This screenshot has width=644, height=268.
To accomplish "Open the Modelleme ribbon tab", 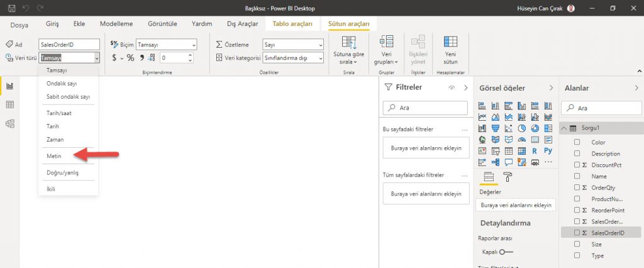I will [x=116, y=24].
